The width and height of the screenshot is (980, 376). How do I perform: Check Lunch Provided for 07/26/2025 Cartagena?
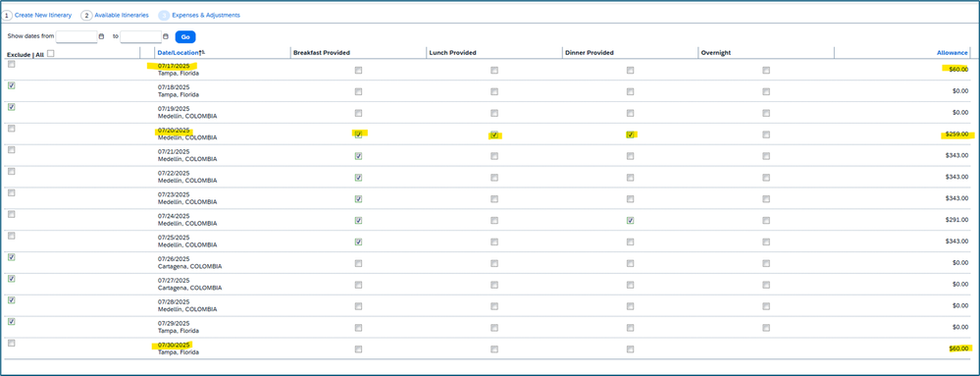(494, 263)
